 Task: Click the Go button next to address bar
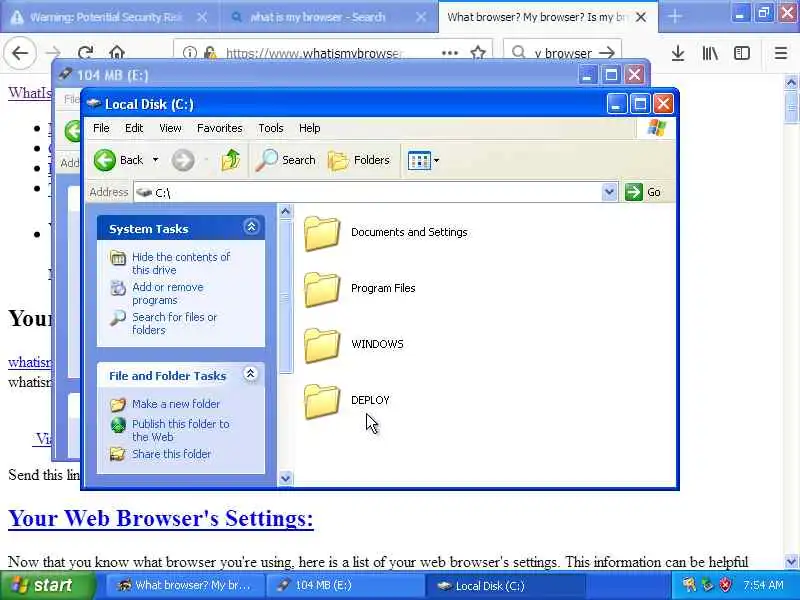click(644, 192)
